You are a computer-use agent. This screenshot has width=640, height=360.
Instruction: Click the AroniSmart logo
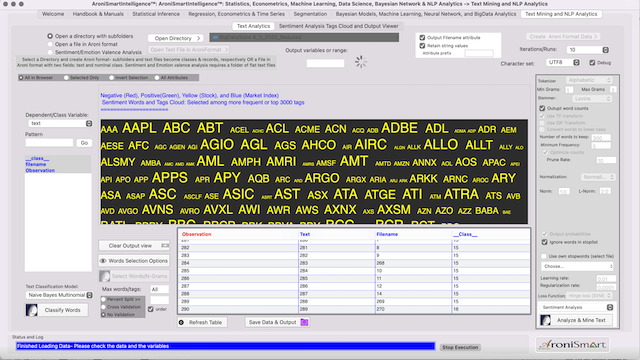[x=572, y=345]
